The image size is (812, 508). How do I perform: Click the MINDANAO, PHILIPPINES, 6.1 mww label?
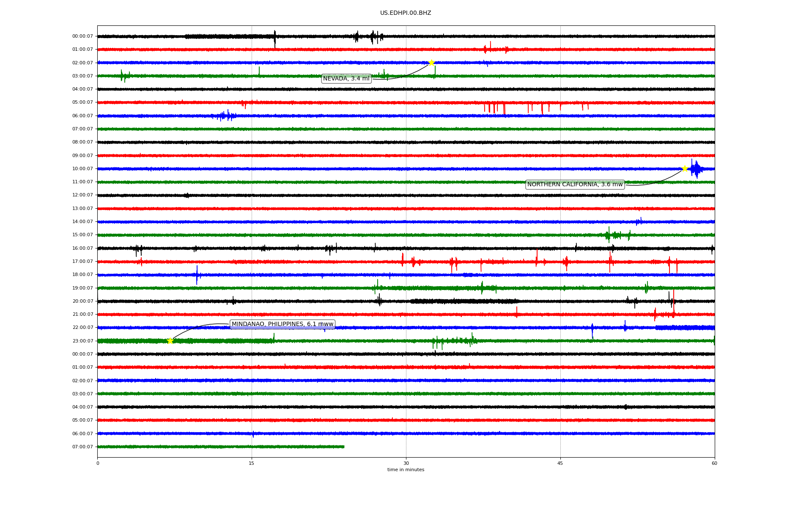(283, 324)
